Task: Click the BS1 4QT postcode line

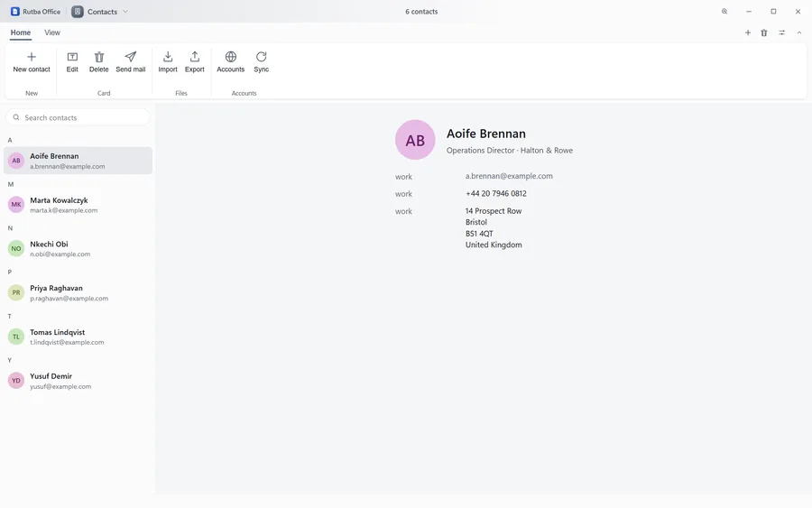Action: click(479, 234)
